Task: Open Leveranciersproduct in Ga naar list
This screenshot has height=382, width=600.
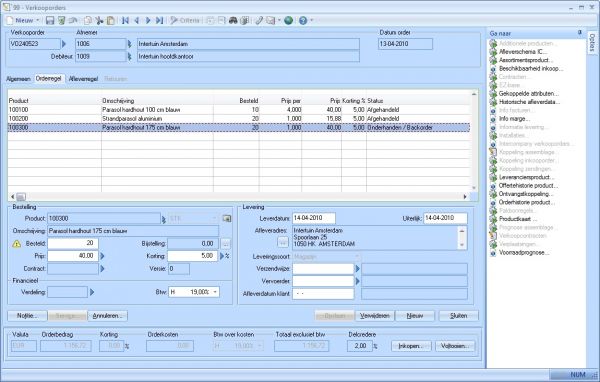Action: (527, 177)
